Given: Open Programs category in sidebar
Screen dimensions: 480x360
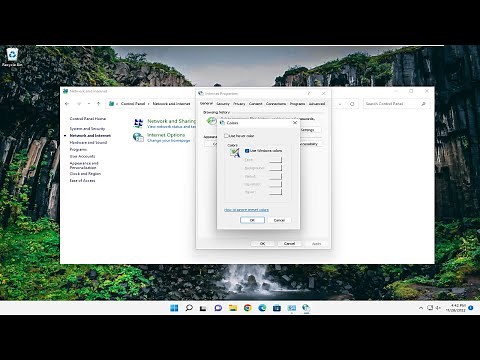Looking at the screenshot, I should [x=78, y=149].
